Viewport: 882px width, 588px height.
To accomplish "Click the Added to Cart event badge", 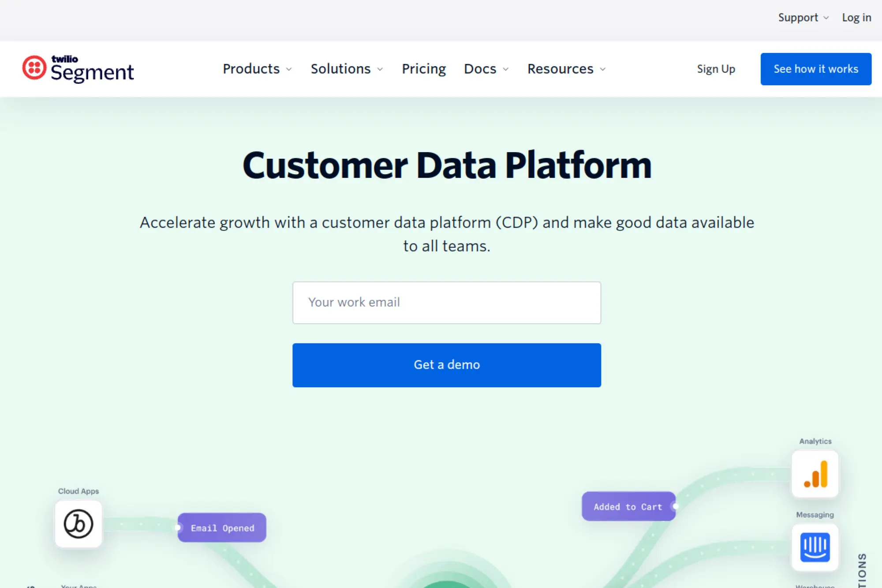I will click(628, 506).
